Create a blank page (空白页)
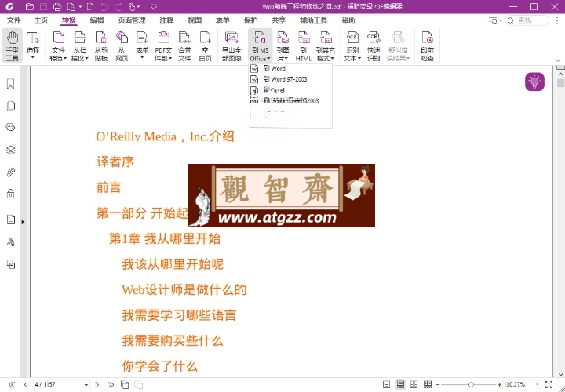 206,45
